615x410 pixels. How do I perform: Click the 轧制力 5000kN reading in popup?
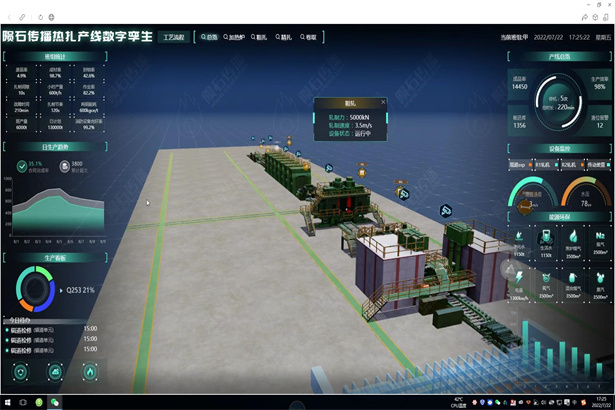click(349, 117)
